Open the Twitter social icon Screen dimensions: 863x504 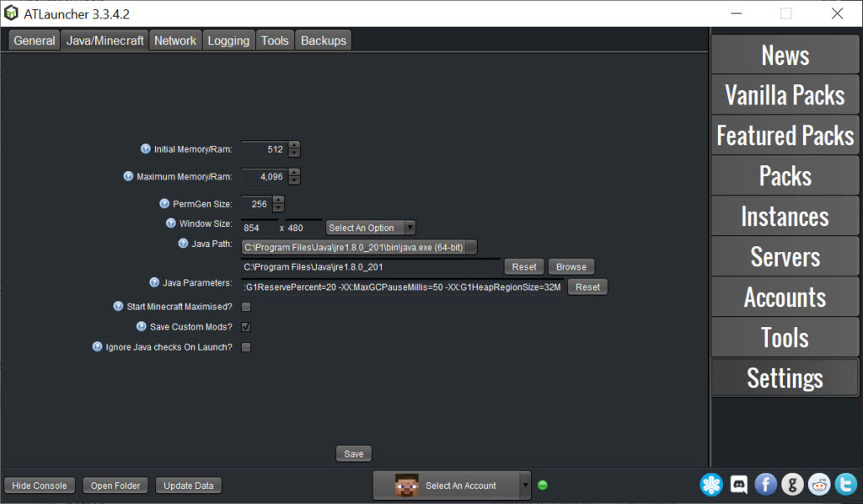[846, 485]
